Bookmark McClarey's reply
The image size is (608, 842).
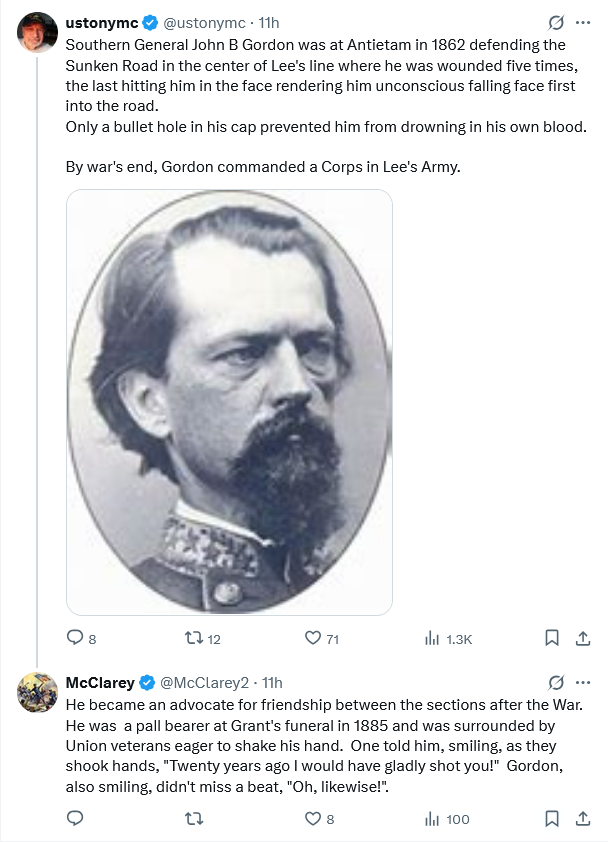(552, 818)
